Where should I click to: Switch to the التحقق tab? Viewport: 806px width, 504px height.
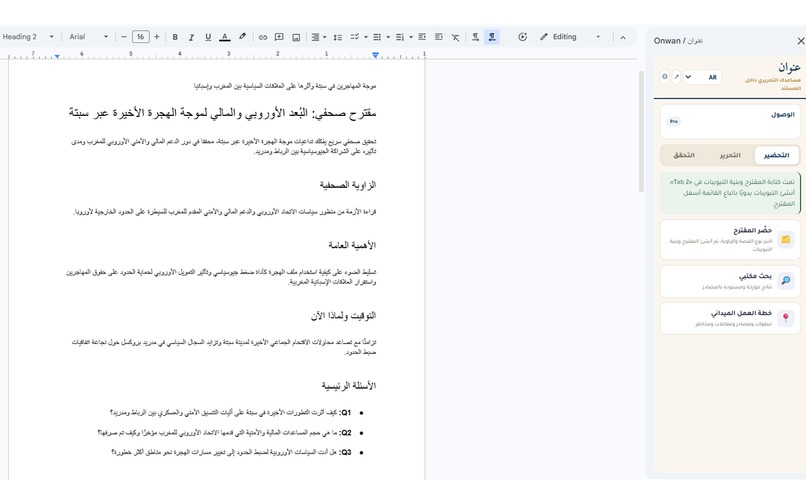[684, 155]
